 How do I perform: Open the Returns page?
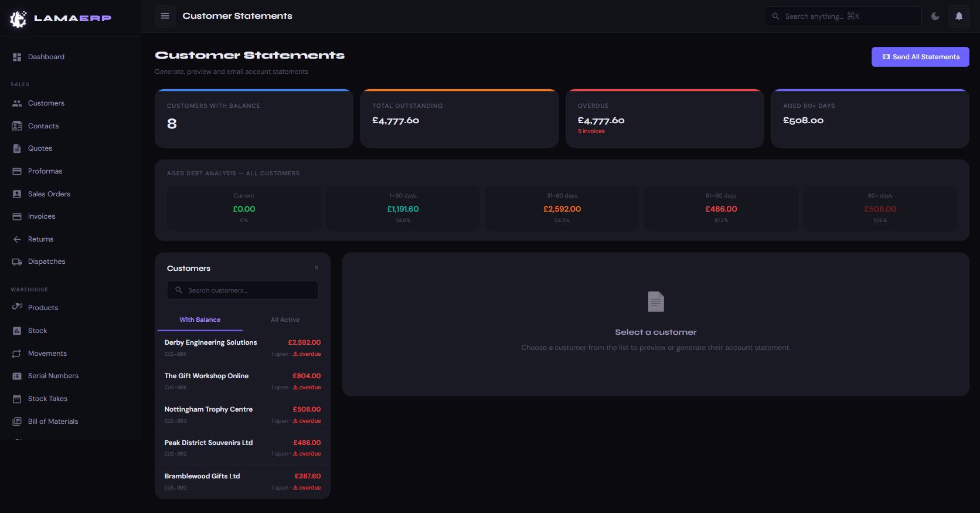click(40, 239)
